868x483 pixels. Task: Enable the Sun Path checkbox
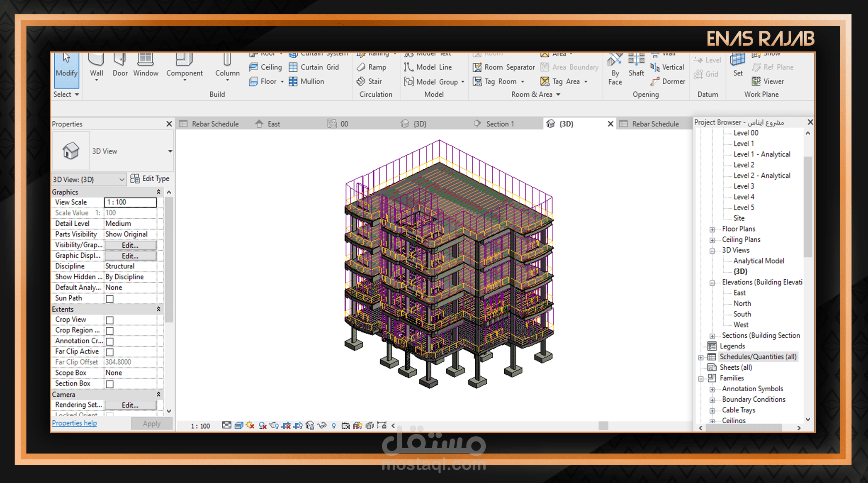pyautogui.click(x=110, y=299)
